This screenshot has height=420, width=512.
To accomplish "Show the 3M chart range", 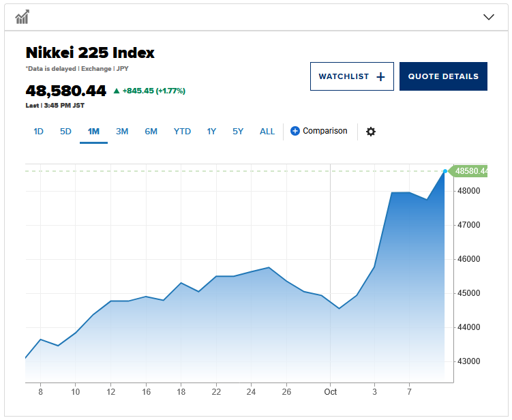I will (x=122, y=132).
